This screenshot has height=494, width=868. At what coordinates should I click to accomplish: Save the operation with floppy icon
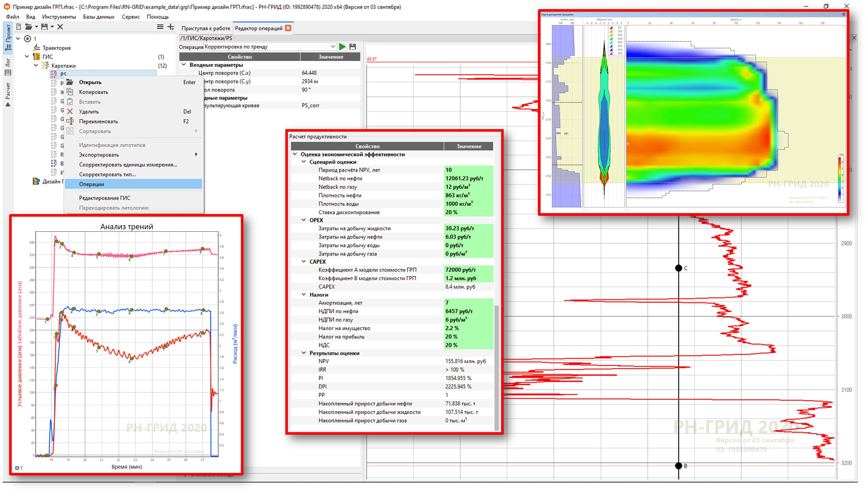(x=352, y=46)
